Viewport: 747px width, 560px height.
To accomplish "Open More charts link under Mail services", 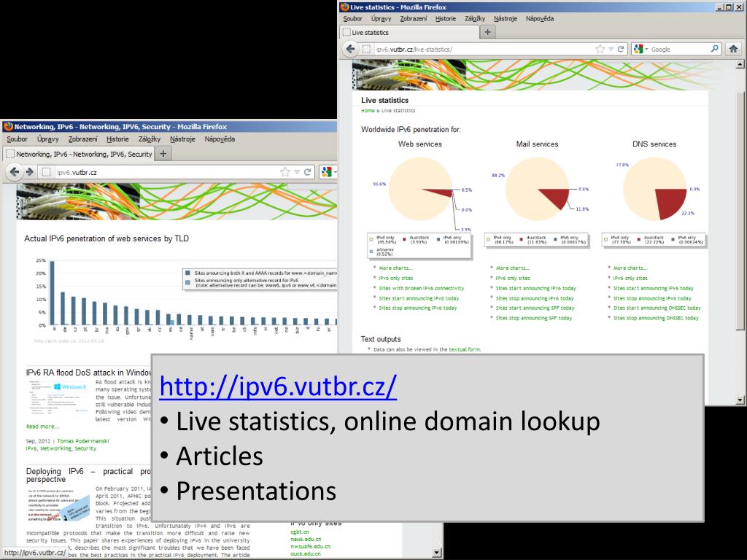I will click(x=513, y=268).
